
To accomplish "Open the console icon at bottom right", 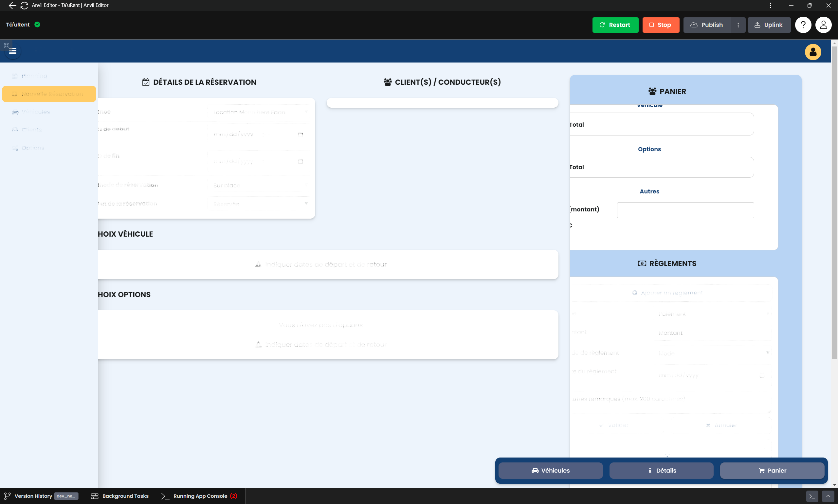I will coord(812,496).
